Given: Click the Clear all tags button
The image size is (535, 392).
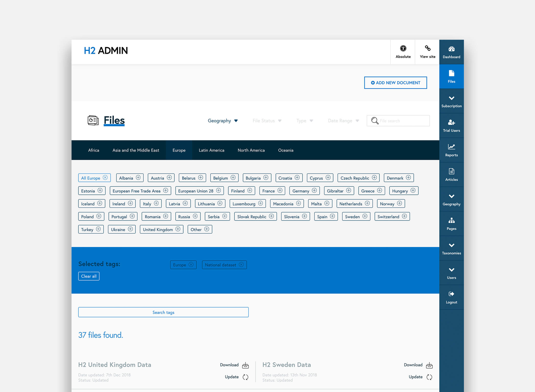Looking at the screenshot, I should 88,276.
